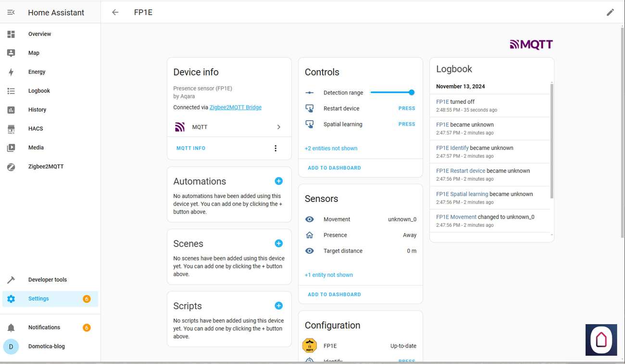Add a new script with plus icon
This screenshot has height=364, width=625.
pyautogui.click(x=278, y=306)
